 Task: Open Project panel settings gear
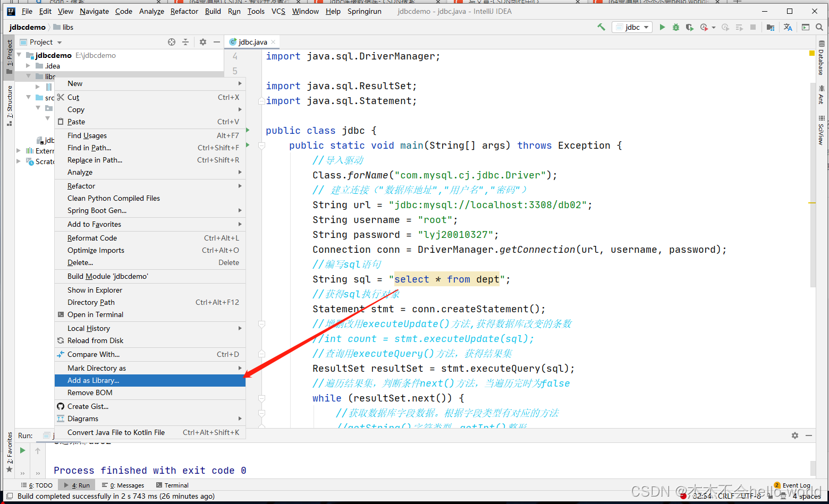(x=203, y=42)
